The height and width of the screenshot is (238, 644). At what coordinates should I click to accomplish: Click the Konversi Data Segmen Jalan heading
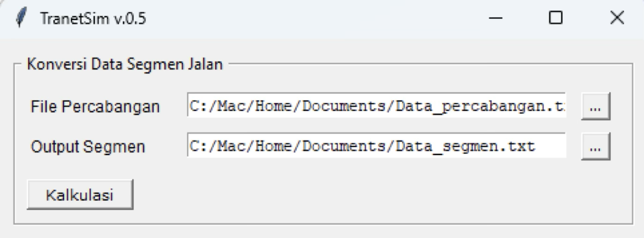tap(125, 64)
